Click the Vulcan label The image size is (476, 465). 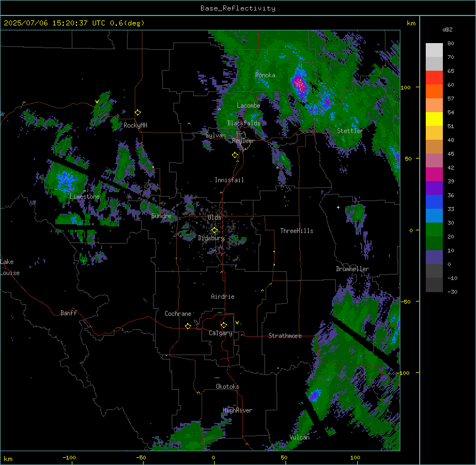pos(300,437)
